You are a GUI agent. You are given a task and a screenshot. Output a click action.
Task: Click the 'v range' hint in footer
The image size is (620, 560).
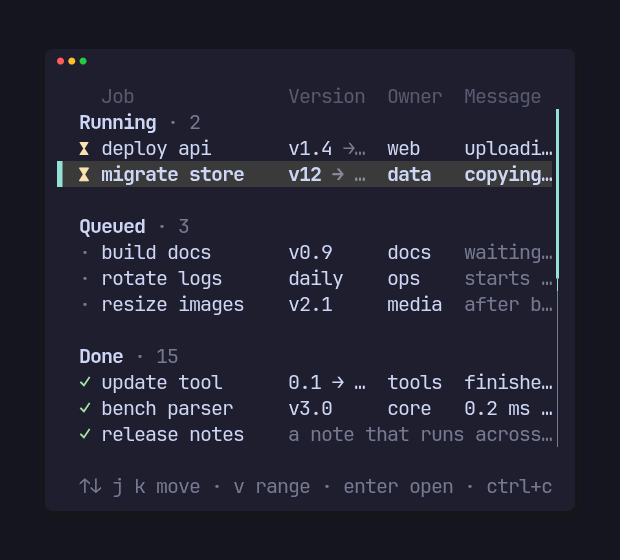272,486
